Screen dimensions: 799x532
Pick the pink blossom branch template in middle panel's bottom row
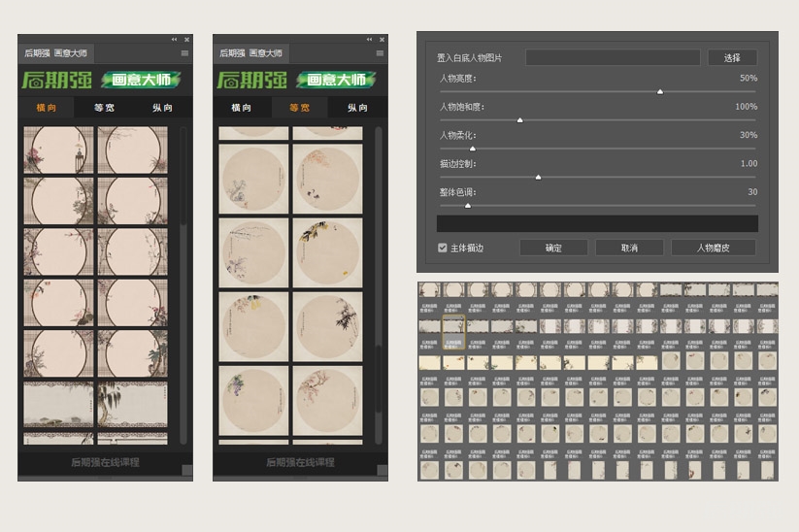(327, 401)
